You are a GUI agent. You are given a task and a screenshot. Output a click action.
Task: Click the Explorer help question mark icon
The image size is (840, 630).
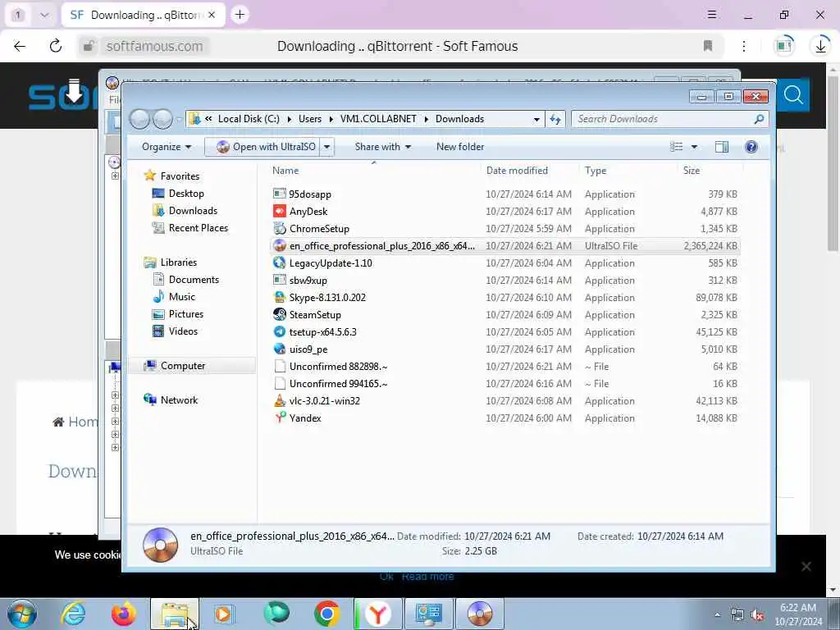pos(751,147)
